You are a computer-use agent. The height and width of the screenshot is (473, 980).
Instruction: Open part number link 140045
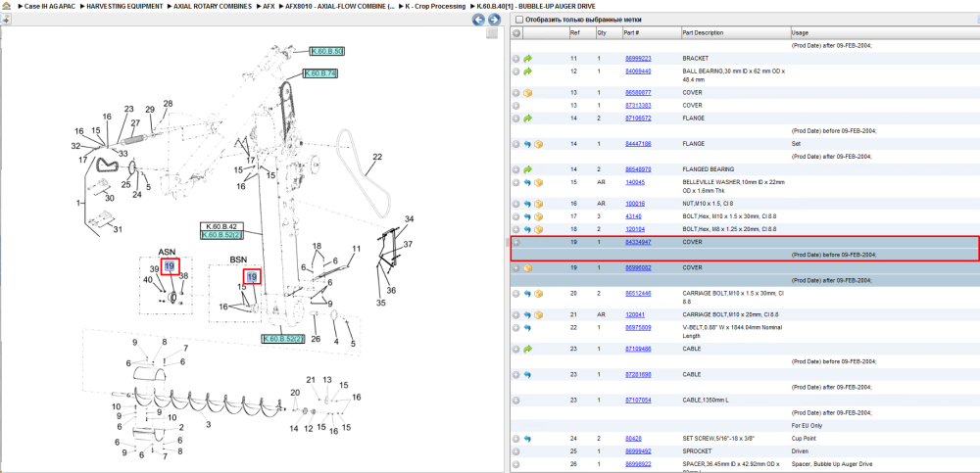coord(634,182)
